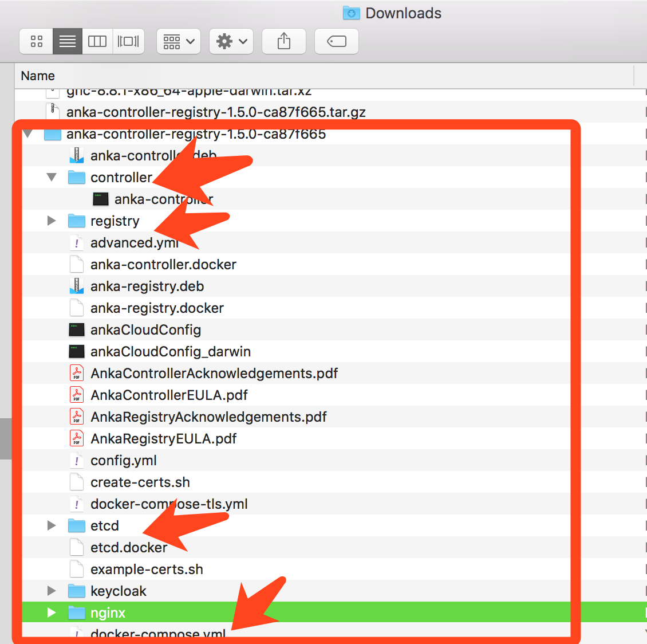Click the advanced.yml file icon

coord(77,243)
